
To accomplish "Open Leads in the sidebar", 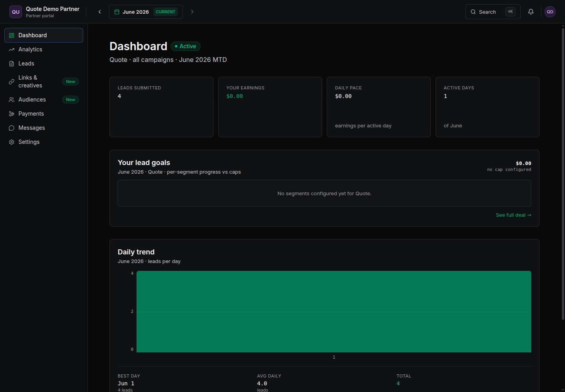I will [44, 64].
